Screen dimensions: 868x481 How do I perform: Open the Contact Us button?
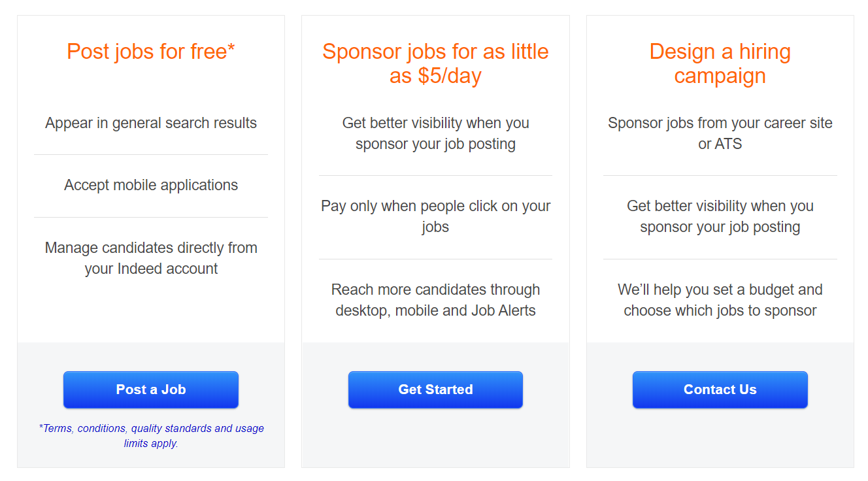click(x=720, y=390)
